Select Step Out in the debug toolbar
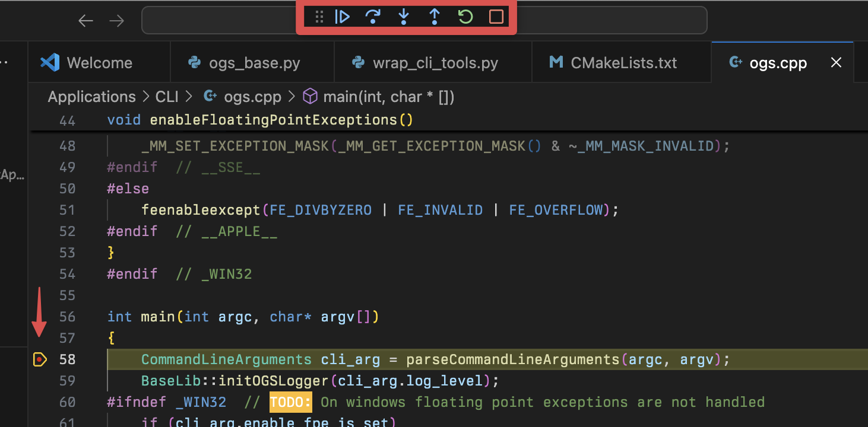Viewport: 868px width, 427px height. click(435, 17)
